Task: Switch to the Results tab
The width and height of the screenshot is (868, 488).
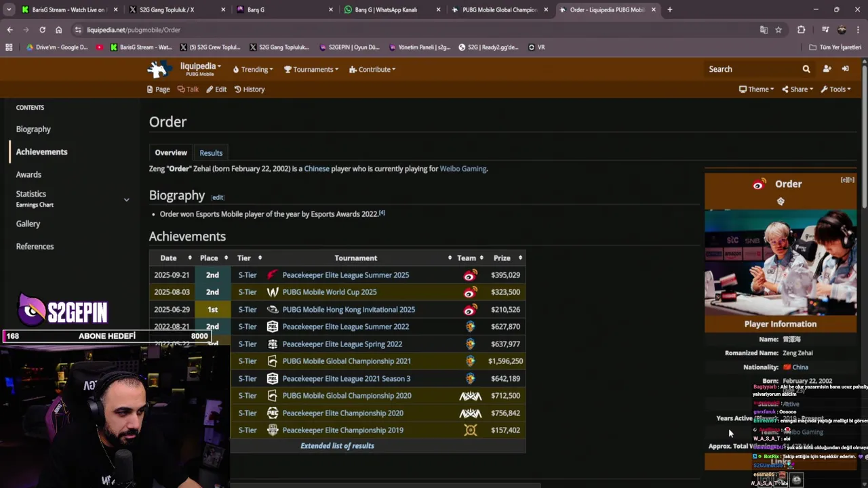Action: 211,152
